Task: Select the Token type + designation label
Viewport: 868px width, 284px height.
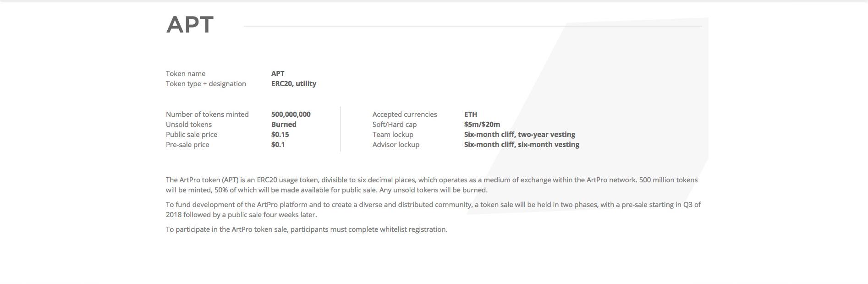Action: 206,84
